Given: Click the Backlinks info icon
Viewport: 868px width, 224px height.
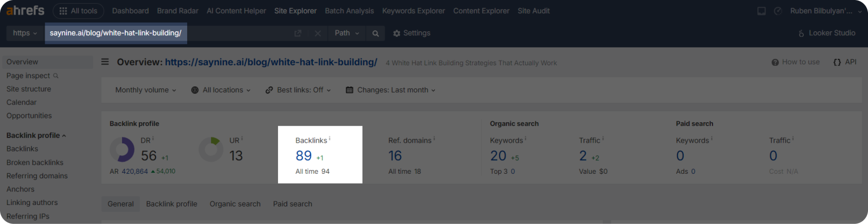Looking at the screenshot, I should coord(330,138).
